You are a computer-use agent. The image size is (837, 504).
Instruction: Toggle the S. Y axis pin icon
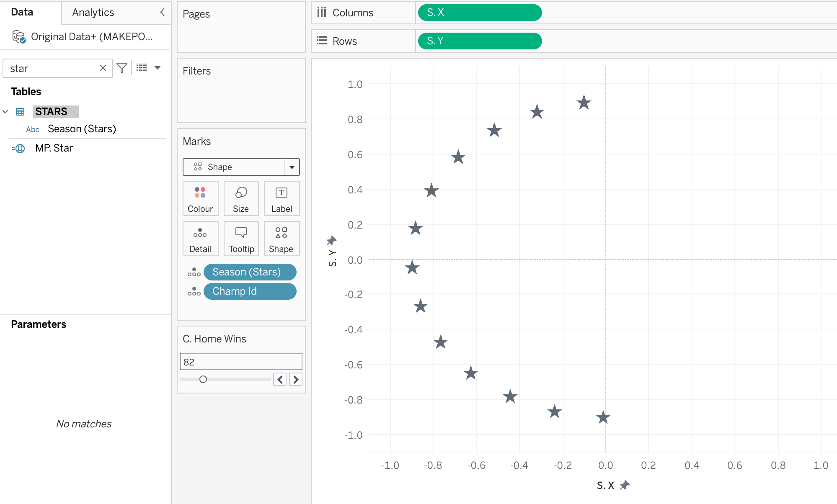click(331, 240)
